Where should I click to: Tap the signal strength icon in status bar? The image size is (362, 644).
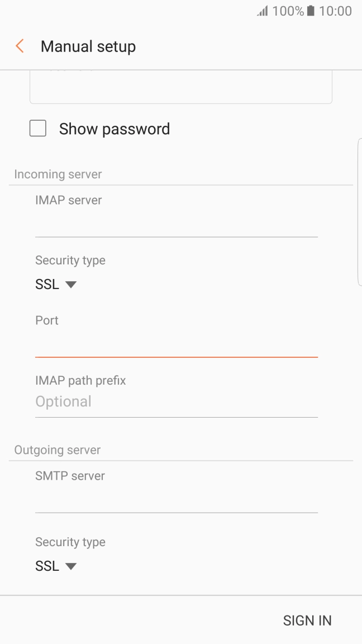[x=263, y=11]
